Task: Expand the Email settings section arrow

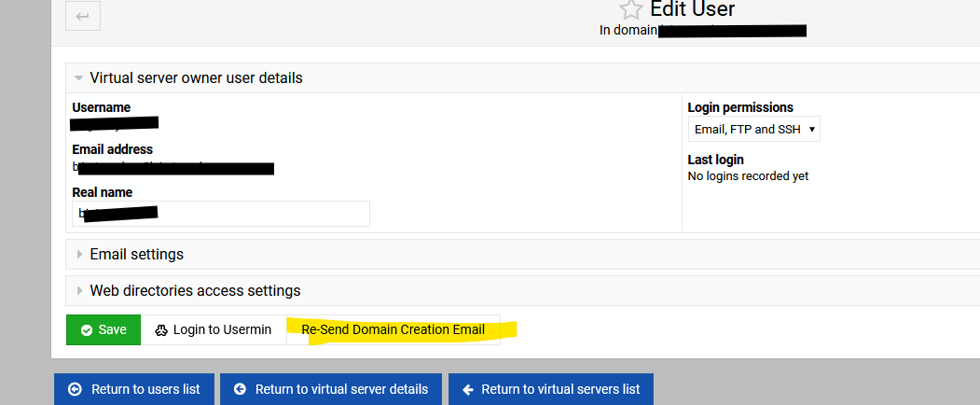Action: point(79,254)
